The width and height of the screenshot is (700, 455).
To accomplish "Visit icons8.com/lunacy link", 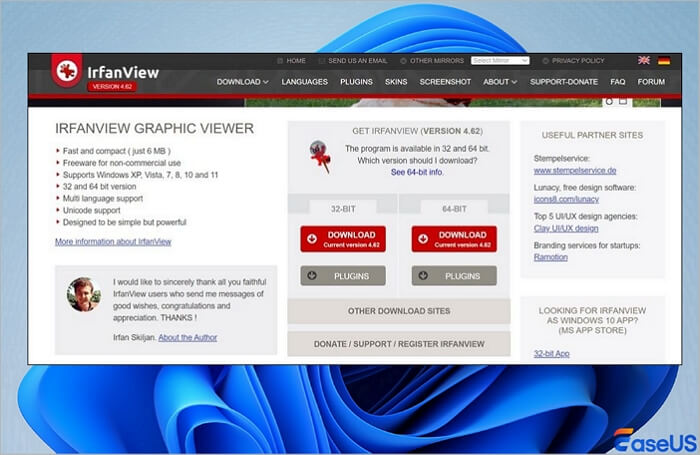I will [566, 199].
